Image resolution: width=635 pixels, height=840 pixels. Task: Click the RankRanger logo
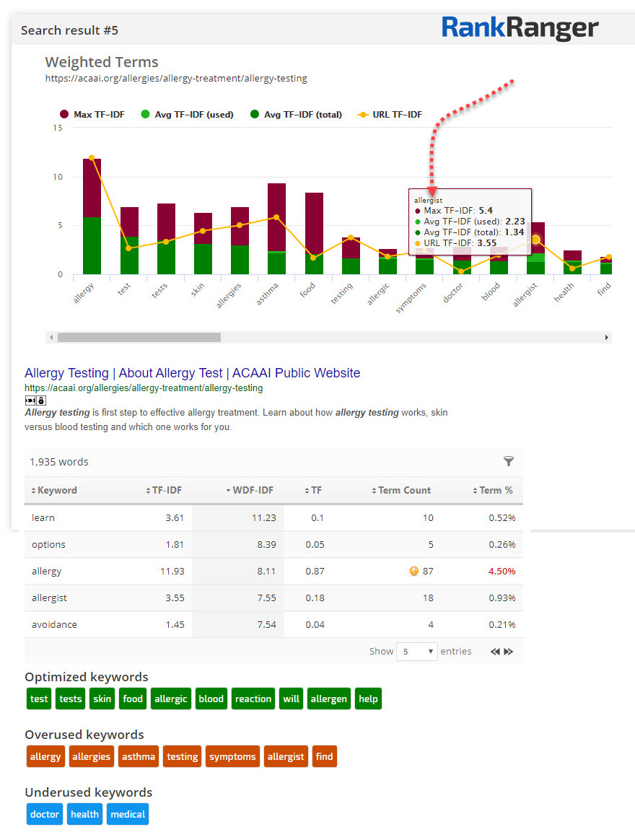(520, 28)
